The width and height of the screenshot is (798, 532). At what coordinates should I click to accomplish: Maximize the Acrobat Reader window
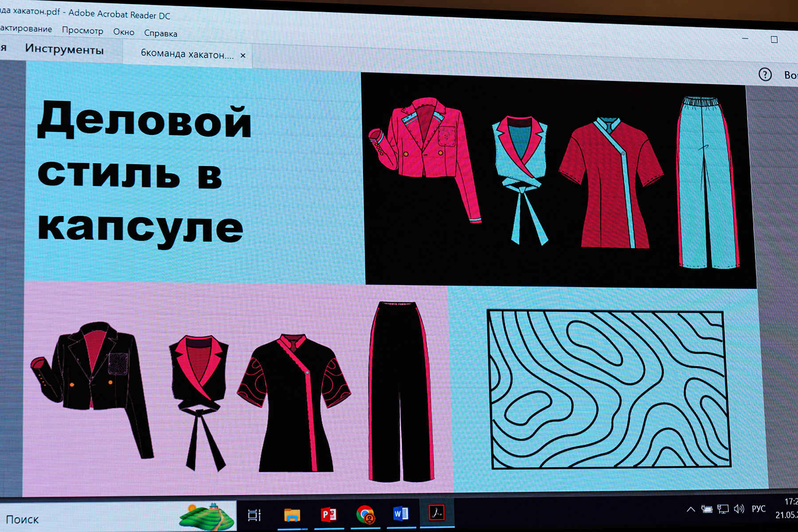[x=774, y=39]
